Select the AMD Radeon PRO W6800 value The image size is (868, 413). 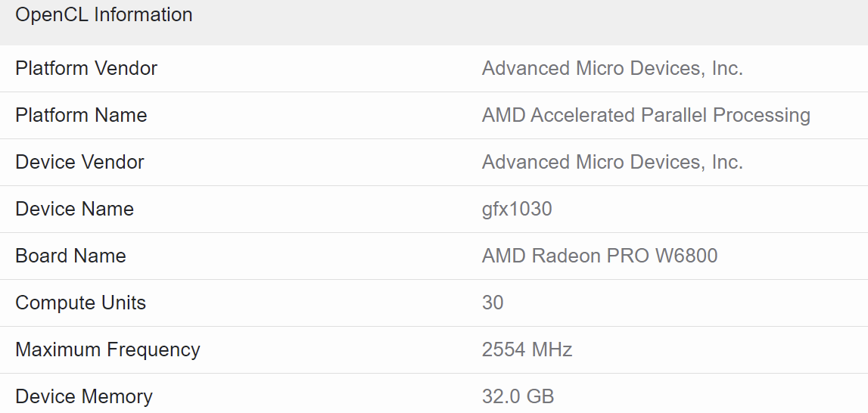coord(599,256)
